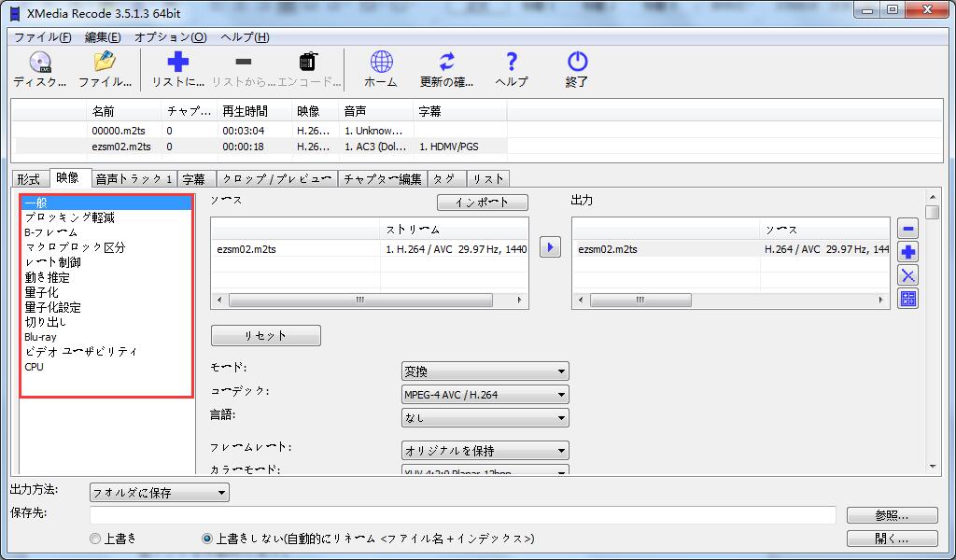Click output list horizontal scrollbar thumb
956x560 pixels.
pyautogui.click(x=640, y=300)
